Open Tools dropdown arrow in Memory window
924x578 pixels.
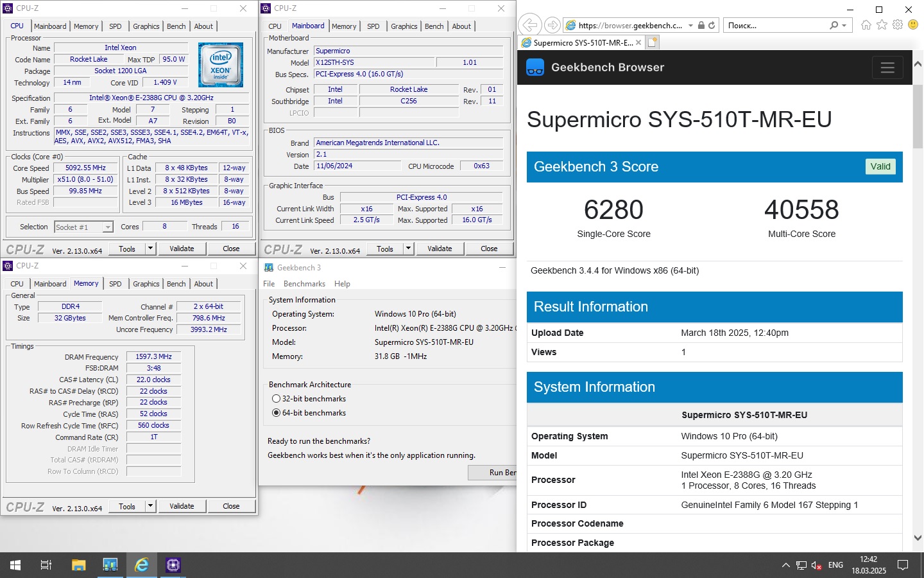[x=150, y=506]
